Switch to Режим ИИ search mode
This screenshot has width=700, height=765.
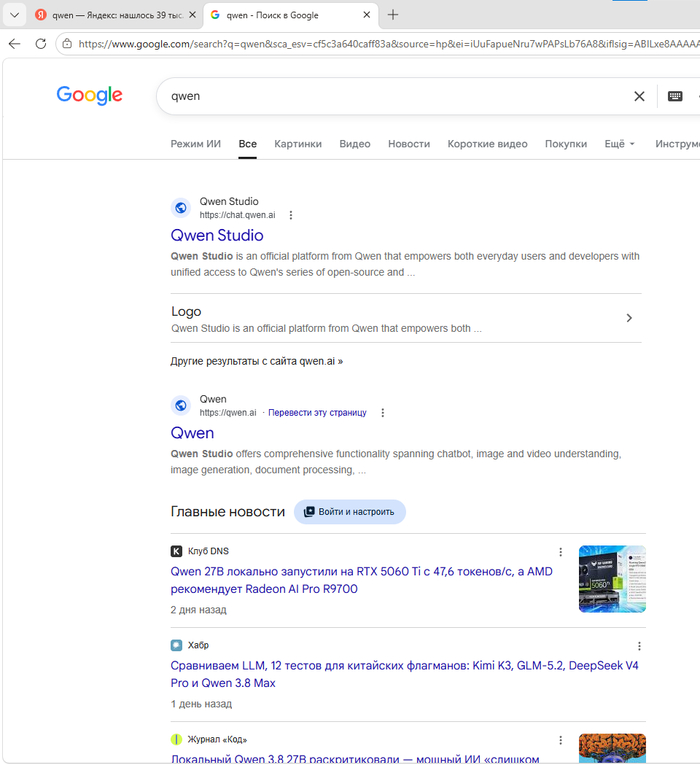coord(196,144)
